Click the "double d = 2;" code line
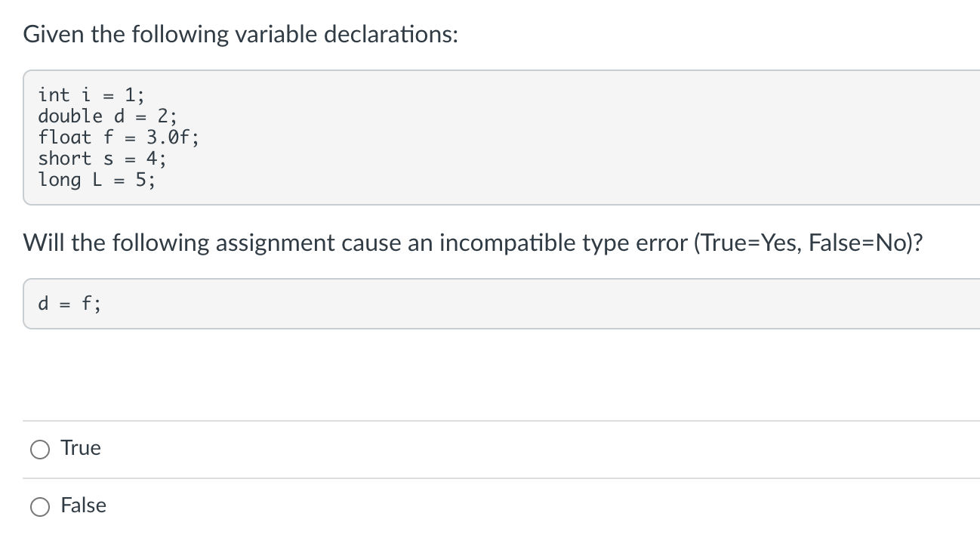This screenshot has width=980, height=541. click(108, 116)
